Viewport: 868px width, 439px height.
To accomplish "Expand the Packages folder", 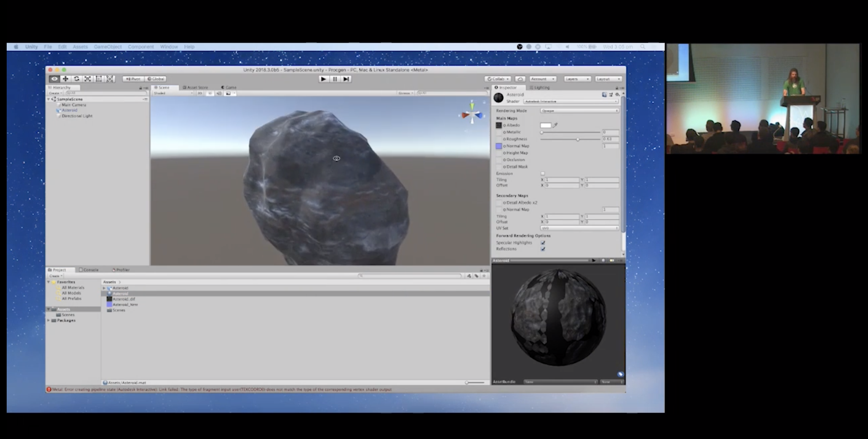I will pyautogui.click(x=48, y=320).
